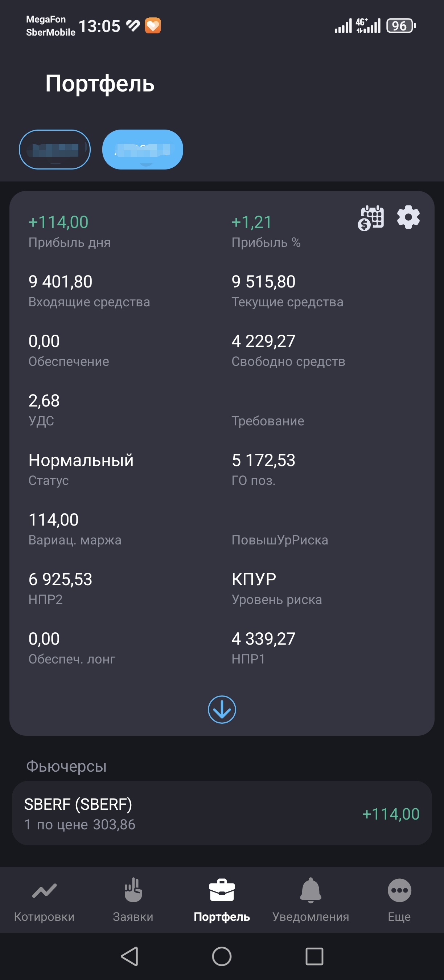Tap the SBERF +114,00 profit value

tap(391, 814)
